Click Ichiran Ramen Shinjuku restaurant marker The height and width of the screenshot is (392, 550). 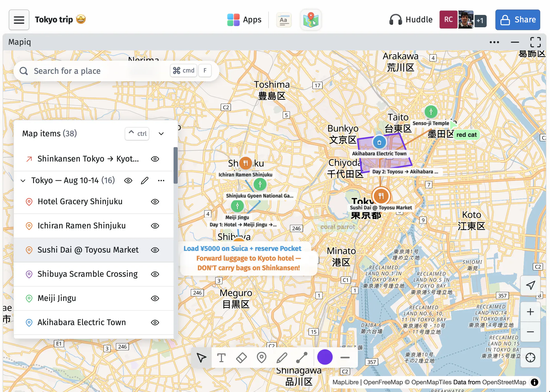tap(246, 163)
